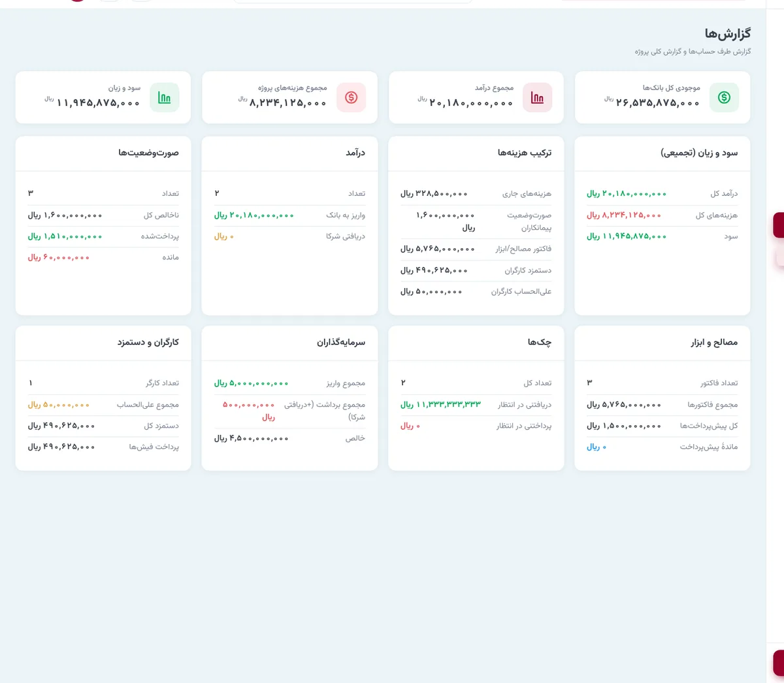This screenshot has width=784, height=683.
Task: Click the دریافتی شرکا label
Action: click(x=346, y=236)
